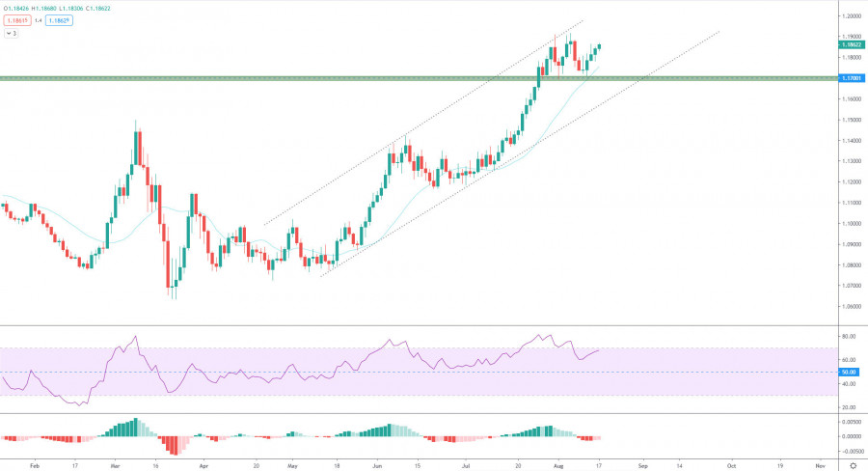The image size is (868, 471).
Task: Click the Mar date on time axis
Action: click(114, 464)
